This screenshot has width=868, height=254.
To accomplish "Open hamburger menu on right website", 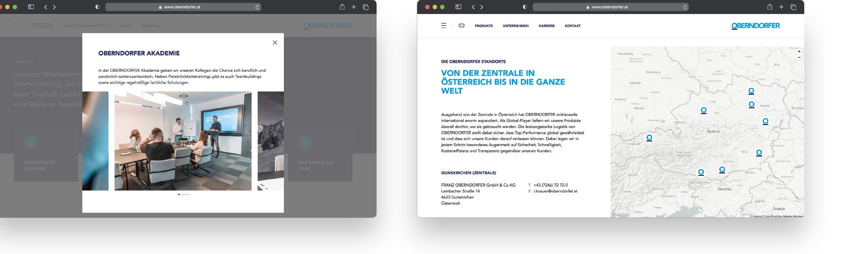I will point(443,26).
